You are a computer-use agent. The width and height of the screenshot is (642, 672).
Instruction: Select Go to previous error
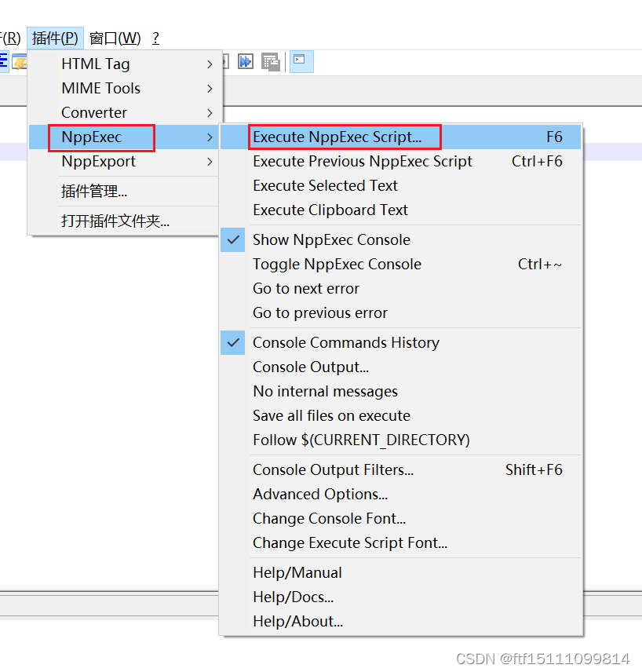400,313
